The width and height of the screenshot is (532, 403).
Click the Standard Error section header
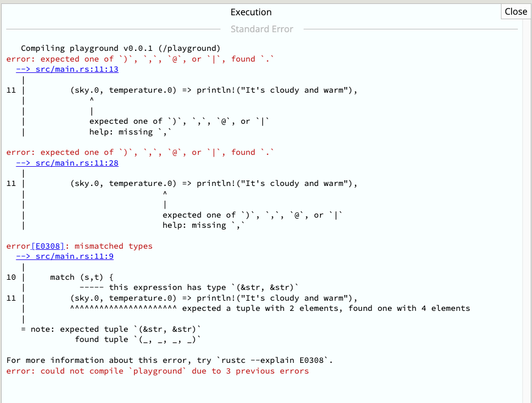[x=262, y=29]
